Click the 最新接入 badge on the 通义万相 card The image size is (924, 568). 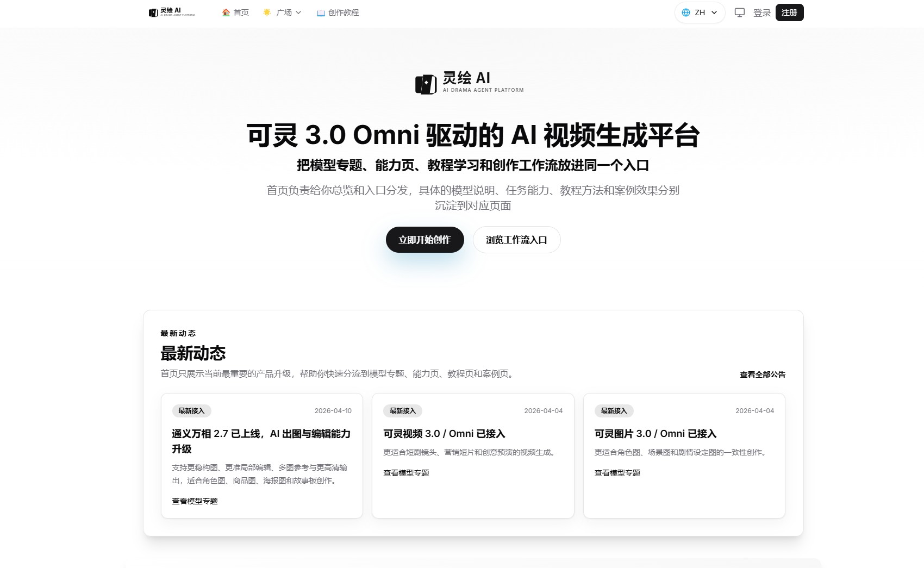click(x=191, y=411)
